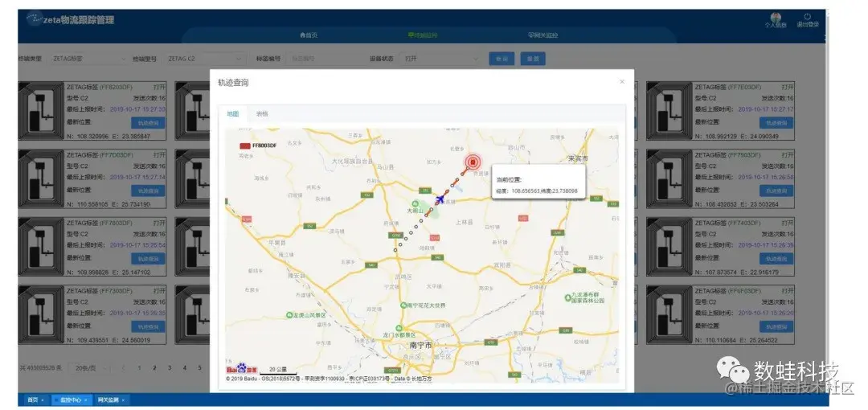Click the ZETAG标签 (FF7E03DF) title text
868x410 pixels.
(728, 87)
